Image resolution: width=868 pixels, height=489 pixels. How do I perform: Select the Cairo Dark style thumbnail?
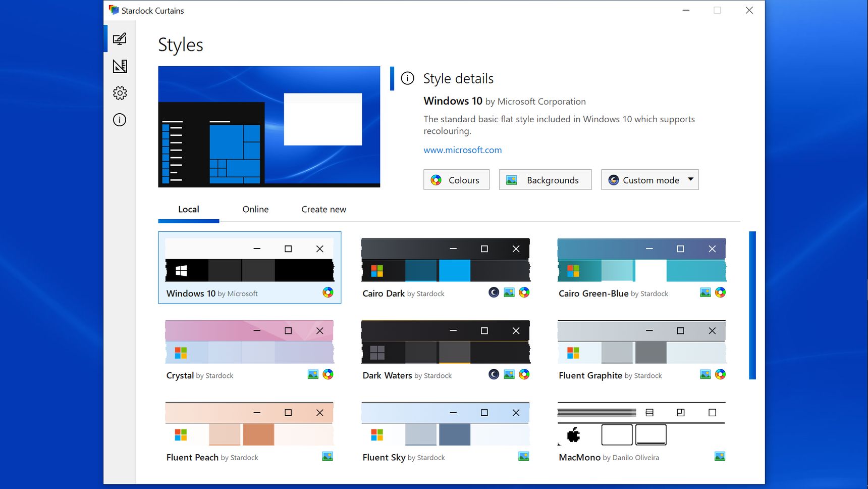[446, 260]
